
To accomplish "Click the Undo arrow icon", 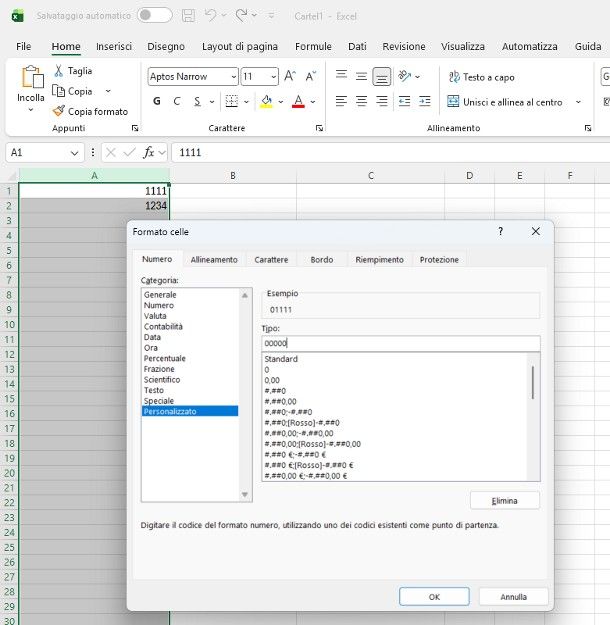I will pyautogui.click(x=210, y=16).
